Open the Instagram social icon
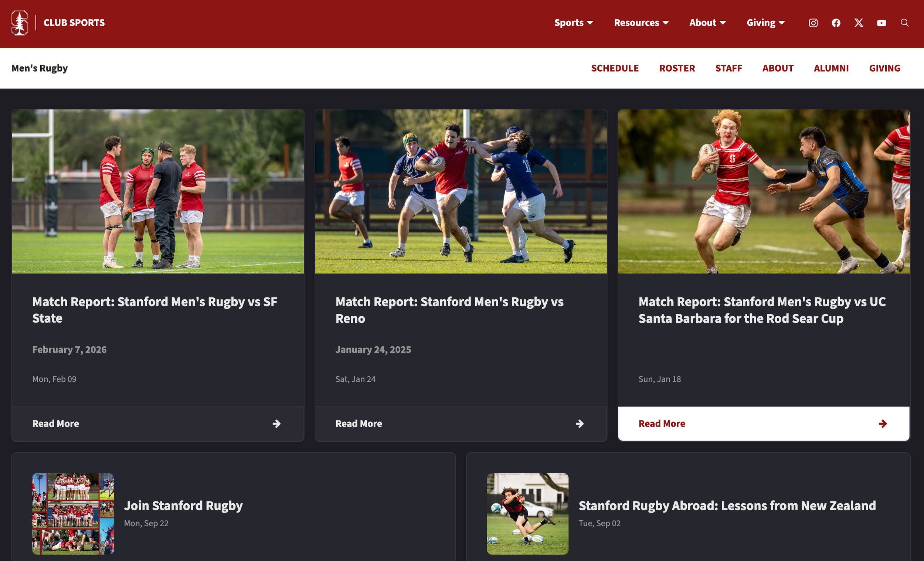Viewport: 924px width, 561px height. (x=813, y=23)
